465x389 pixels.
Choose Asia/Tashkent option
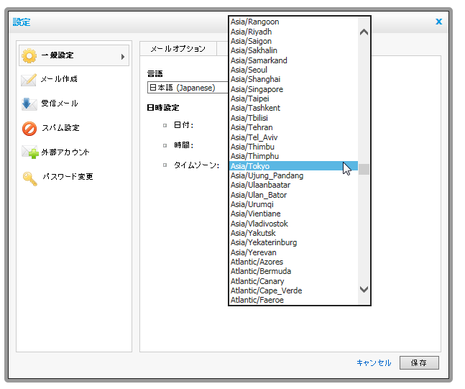pyautogui.click(x=293, y=108)
